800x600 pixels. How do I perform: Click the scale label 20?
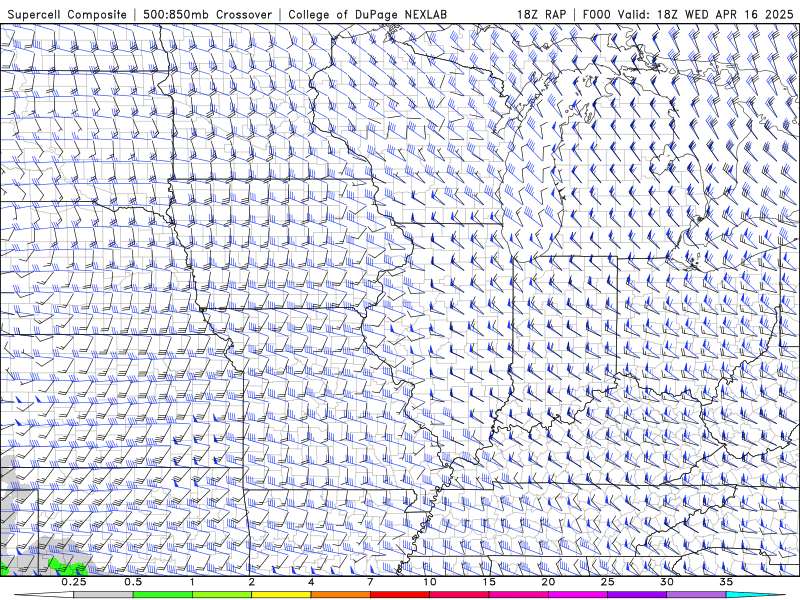click(548, 582)
